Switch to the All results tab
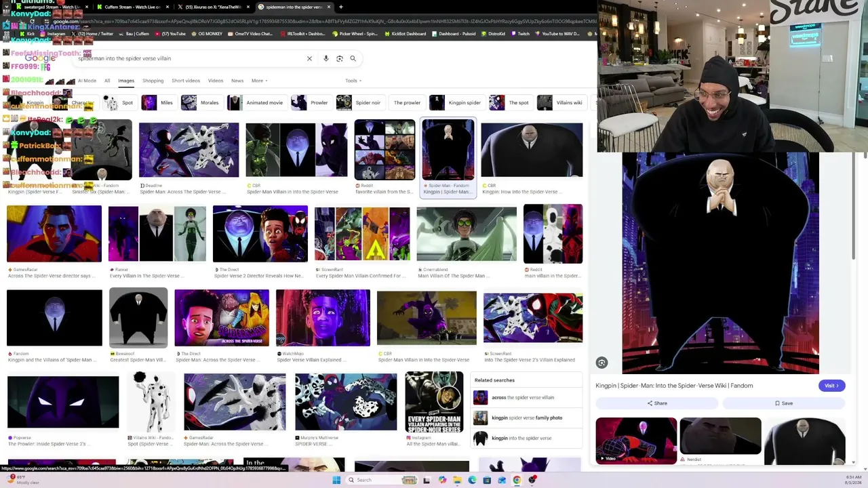This screenshot has width=868, height=488. tap(107, 81)
